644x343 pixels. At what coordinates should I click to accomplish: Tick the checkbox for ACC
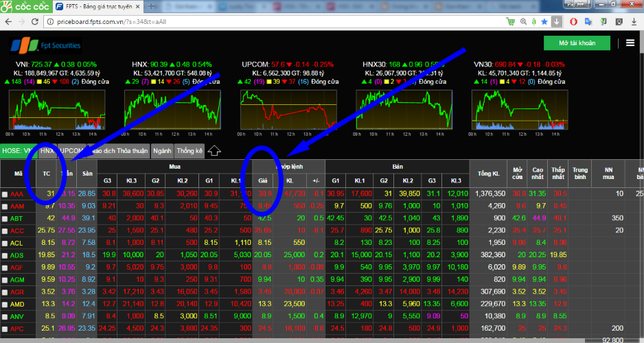[5, 231]
